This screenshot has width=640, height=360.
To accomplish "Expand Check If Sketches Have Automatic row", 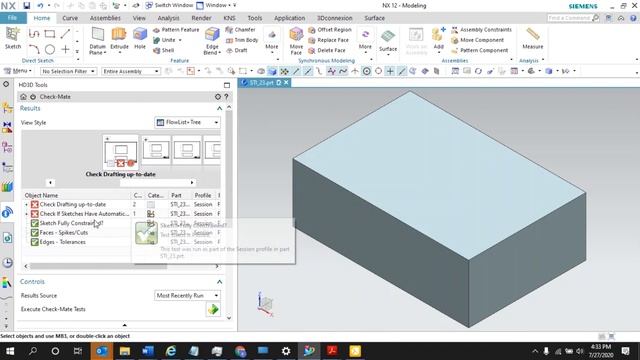I will pyautogui.click(x=27, y=214).
